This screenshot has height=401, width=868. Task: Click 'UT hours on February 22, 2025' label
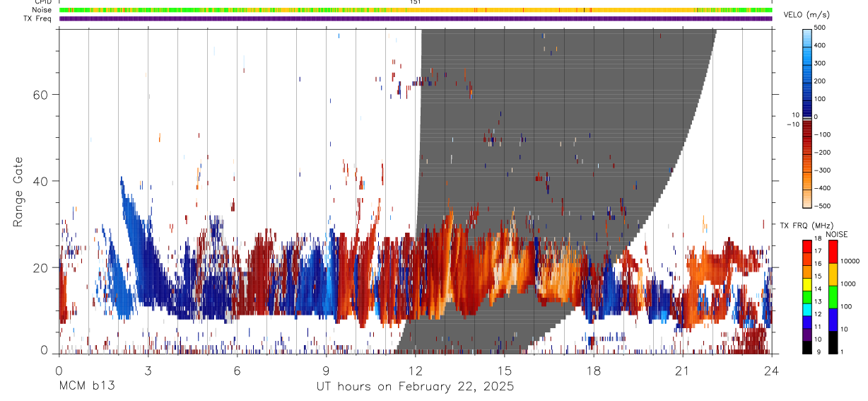[x=415, y=387]
